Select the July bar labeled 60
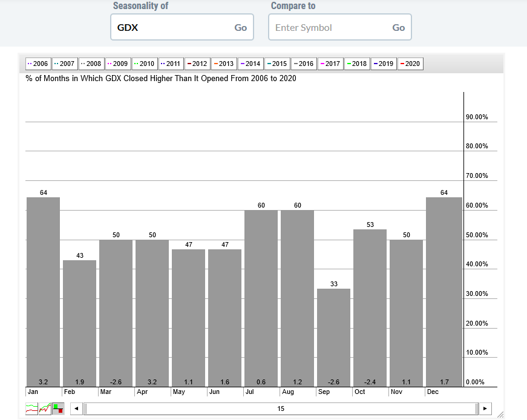The image size is (527, 420). (261, 298)
